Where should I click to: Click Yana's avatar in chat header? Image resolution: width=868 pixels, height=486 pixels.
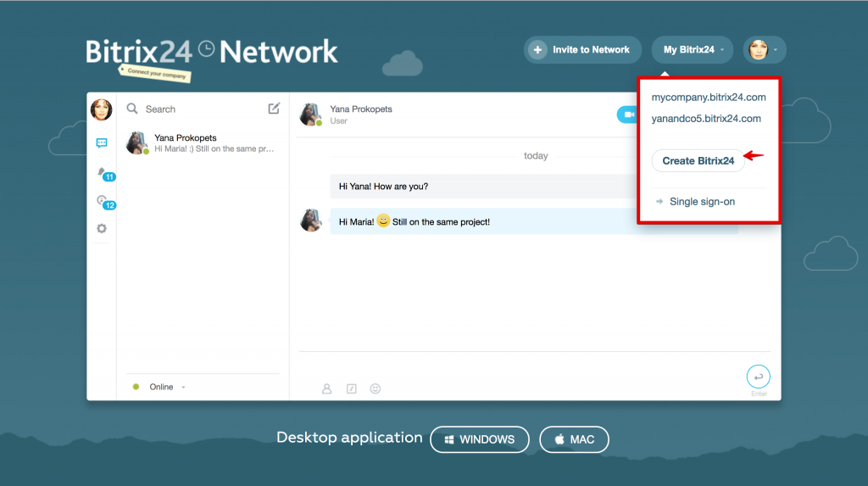point(310,115)
